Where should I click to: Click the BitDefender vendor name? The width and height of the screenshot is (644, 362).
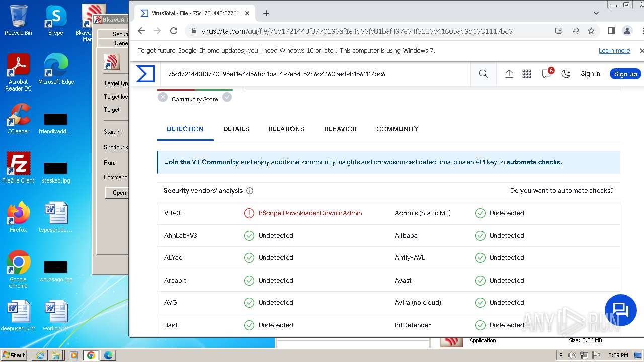pyautogui.click(x=413, y=325)
